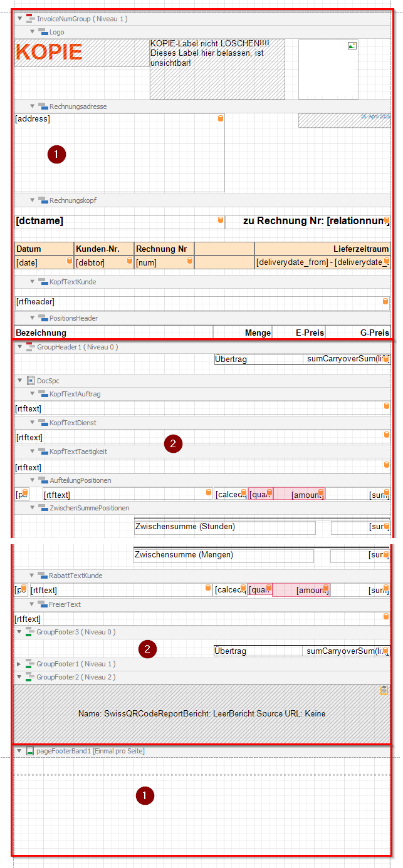Click the data binding icon in the [num] cell
The image size is (403, 868).
click(x=190, y=261)
